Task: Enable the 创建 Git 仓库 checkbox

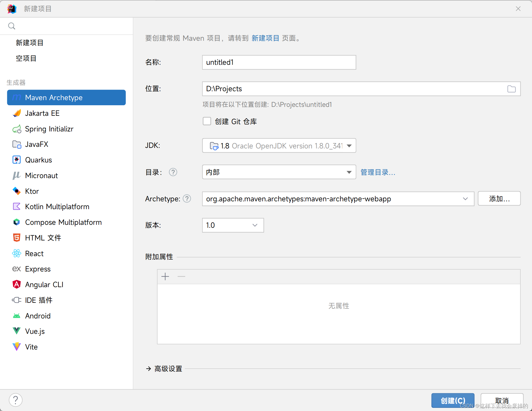Action: coord(207,121)
